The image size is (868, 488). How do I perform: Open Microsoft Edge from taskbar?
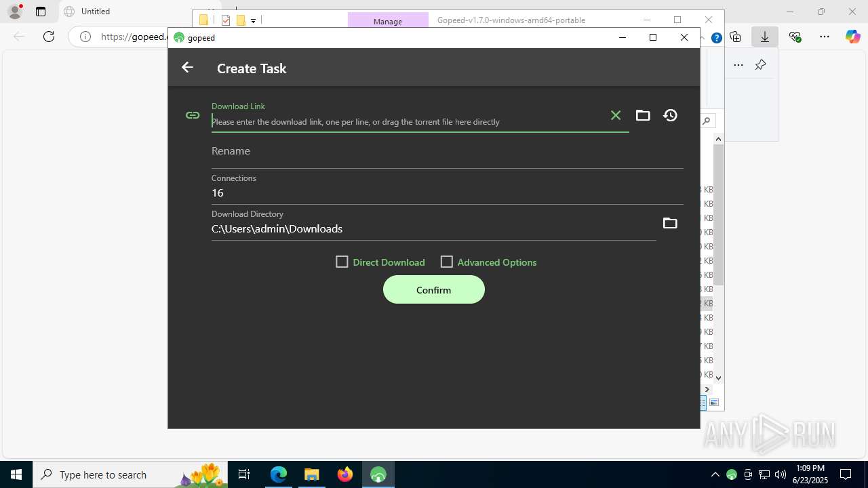pyautogui.click(x=279, y=474)
